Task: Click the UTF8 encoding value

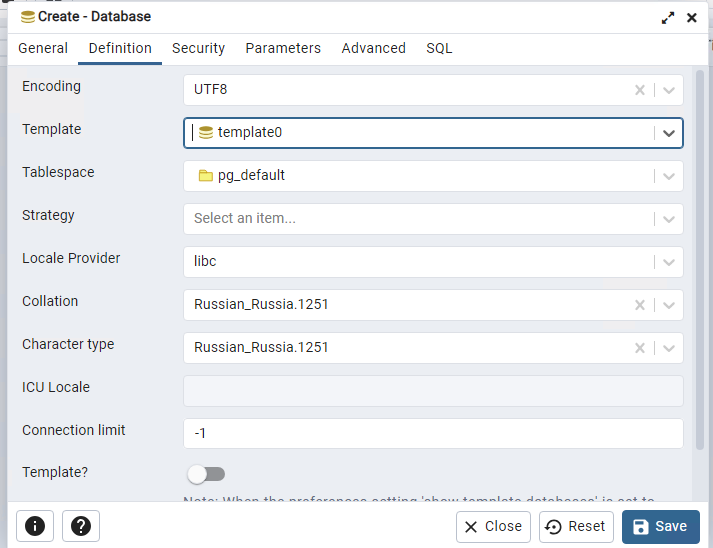Action: coord(211,89)
